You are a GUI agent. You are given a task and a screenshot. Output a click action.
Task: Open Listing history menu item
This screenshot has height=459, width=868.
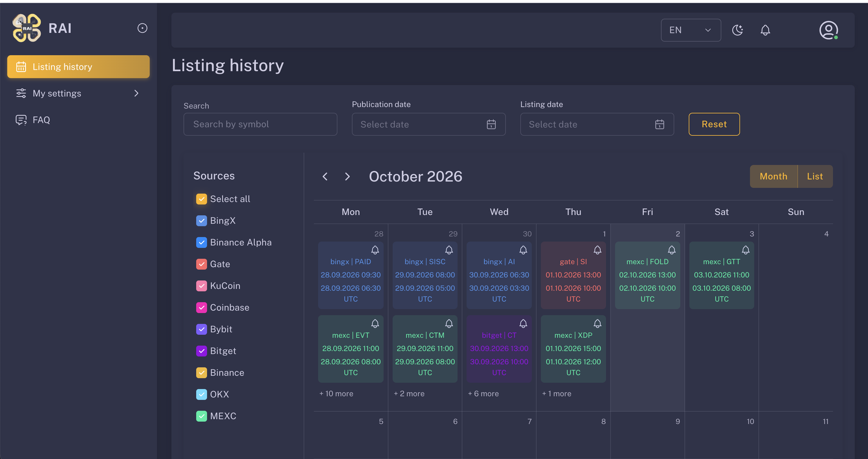(79, 67)
